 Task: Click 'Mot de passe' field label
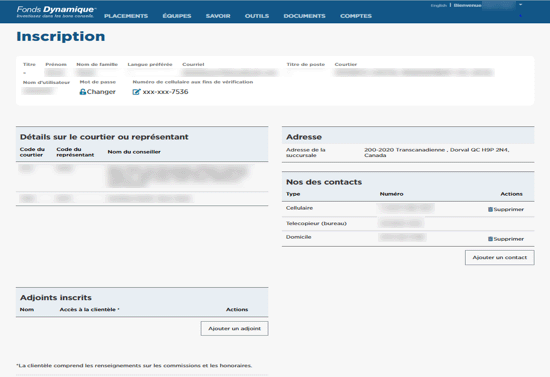pyautogui.click(x=98, y=82)
